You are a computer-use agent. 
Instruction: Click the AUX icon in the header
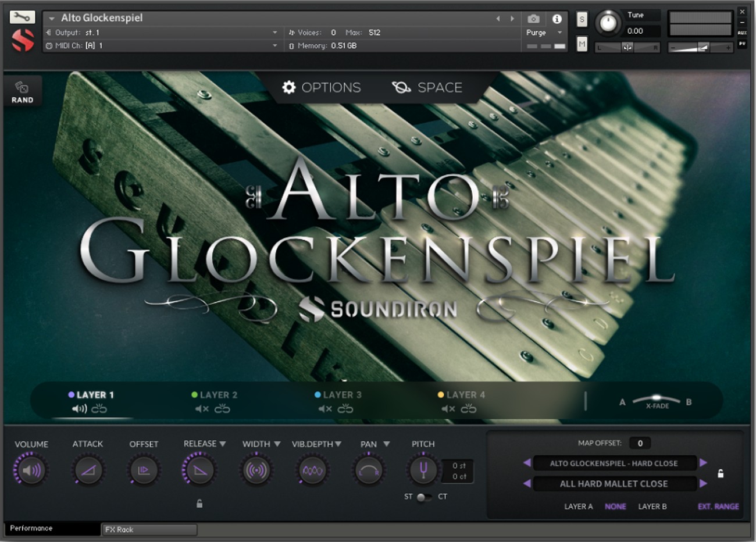point(743,33)
